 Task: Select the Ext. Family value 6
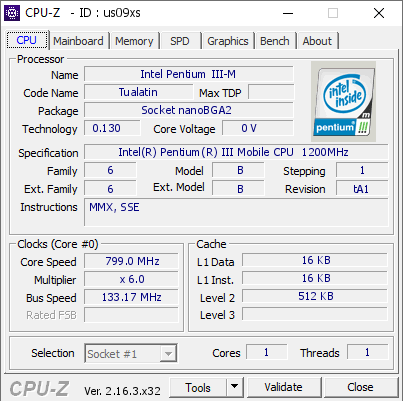pos(110,188)
